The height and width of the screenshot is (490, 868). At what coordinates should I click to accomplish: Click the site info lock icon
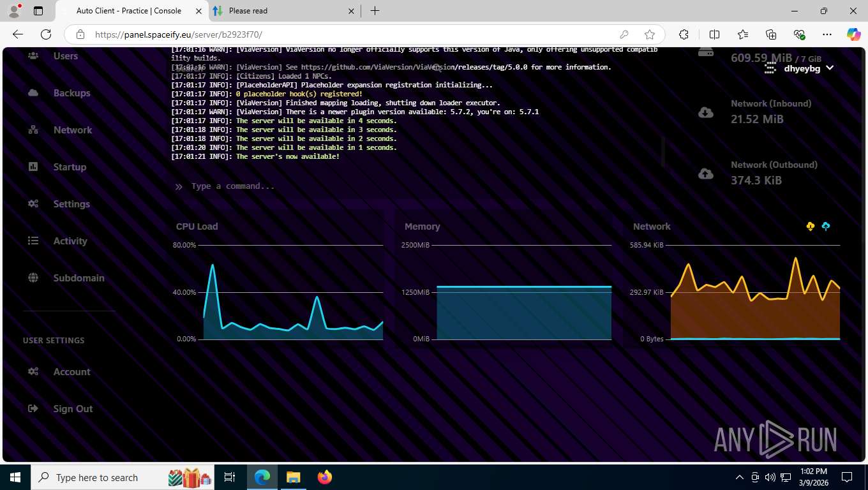point(80,34)
